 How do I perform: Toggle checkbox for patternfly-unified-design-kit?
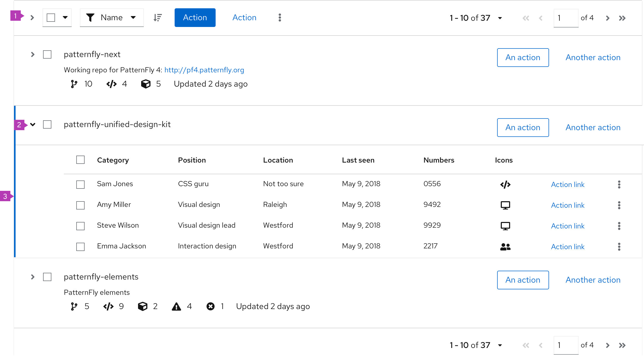48,124
